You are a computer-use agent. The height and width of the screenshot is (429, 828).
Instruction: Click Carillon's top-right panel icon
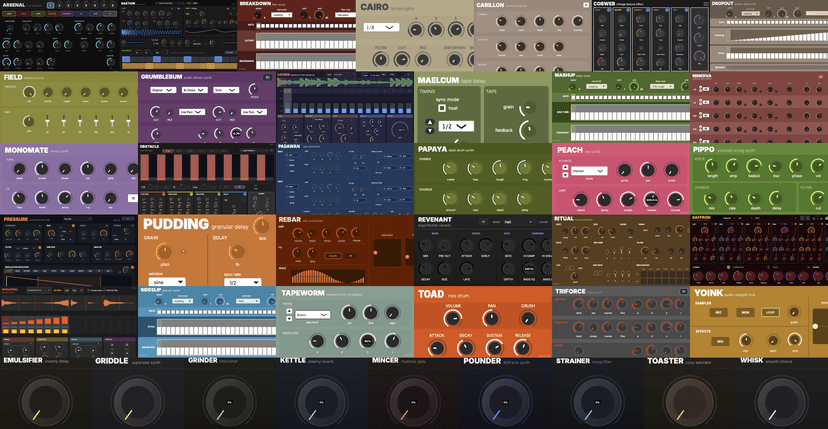click(586, 5)
